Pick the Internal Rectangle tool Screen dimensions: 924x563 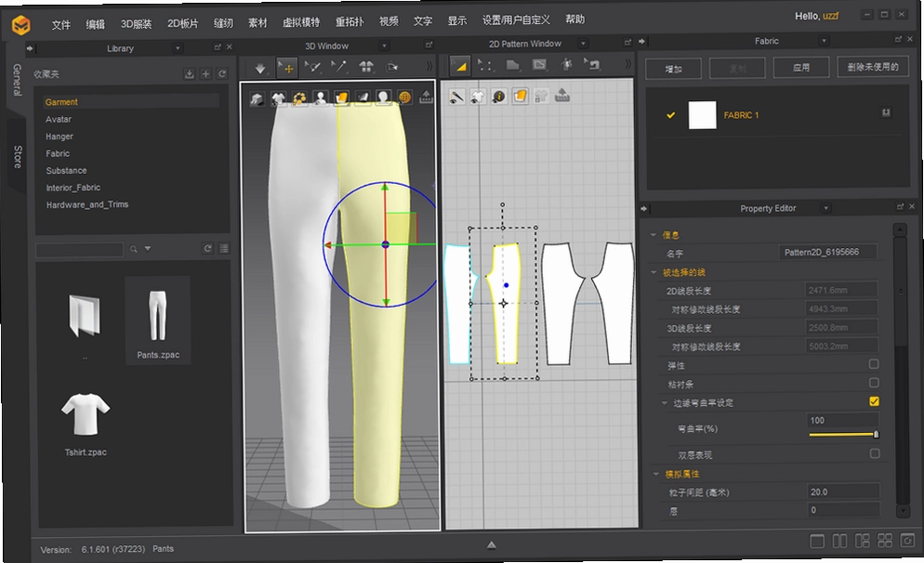coord(539,64)
